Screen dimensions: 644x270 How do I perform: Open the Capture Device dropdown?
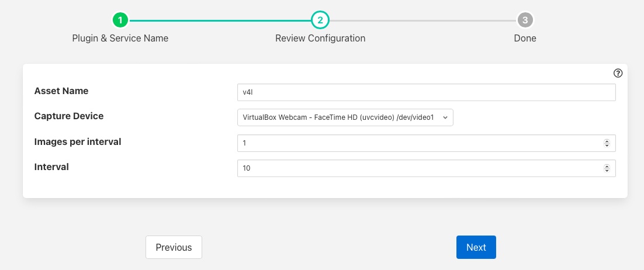coord(345,117)
